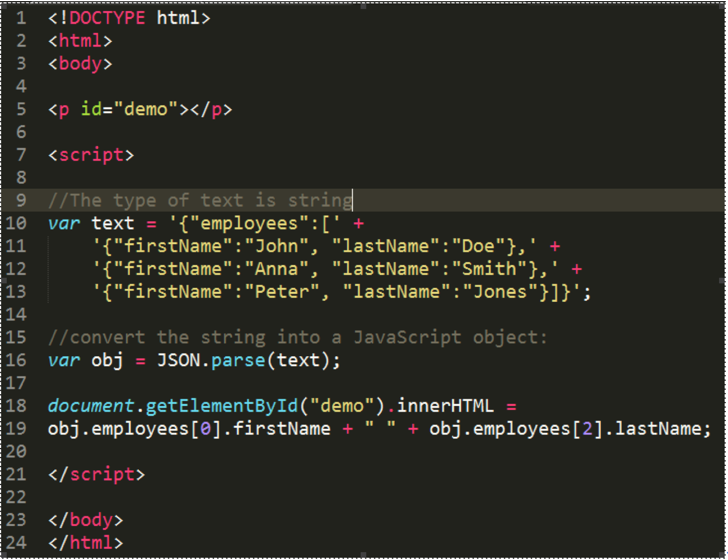The height and width of the screenshot is (560, 728).
Task: Click the parse method on line 16
Action: pyautogui.click(x=239, y=361)
